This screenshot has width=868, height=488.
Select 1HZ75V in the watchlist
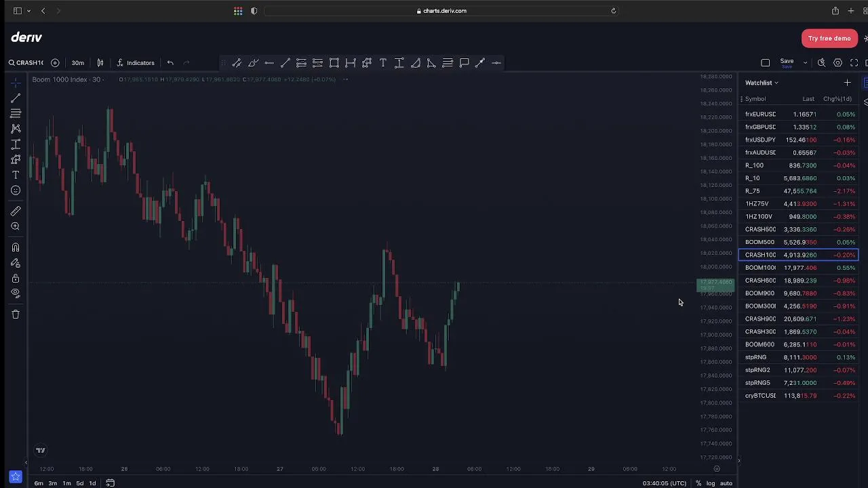point(798,204)
